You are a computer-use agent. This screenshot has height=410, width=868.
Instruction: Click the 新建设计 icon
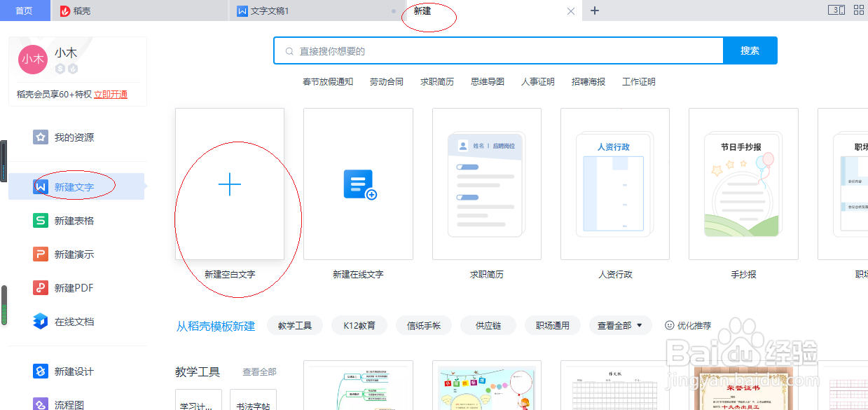(41, 371)
